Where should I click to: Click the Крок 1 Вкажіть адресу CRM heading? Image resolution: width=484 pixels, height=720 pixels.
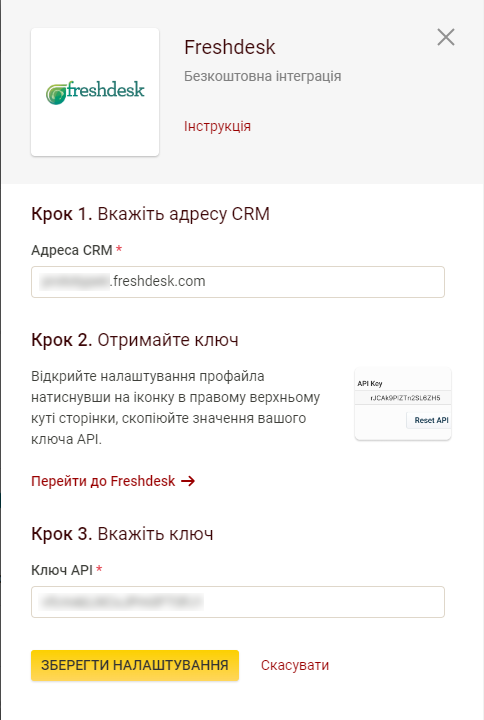point(150,214)
